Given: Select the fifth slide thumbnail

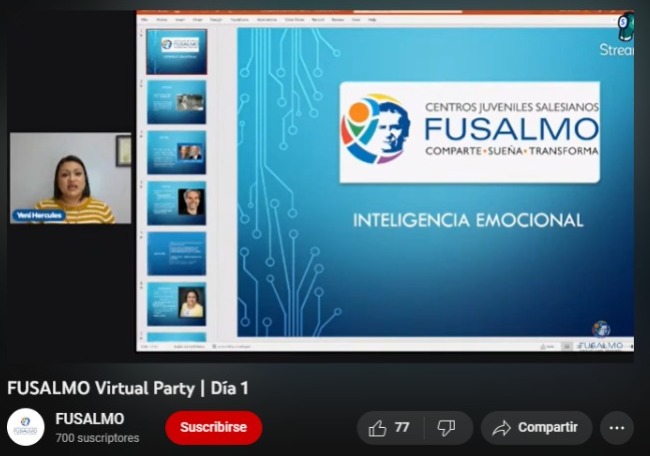Looking at the screenshot, I should (177, 254).
